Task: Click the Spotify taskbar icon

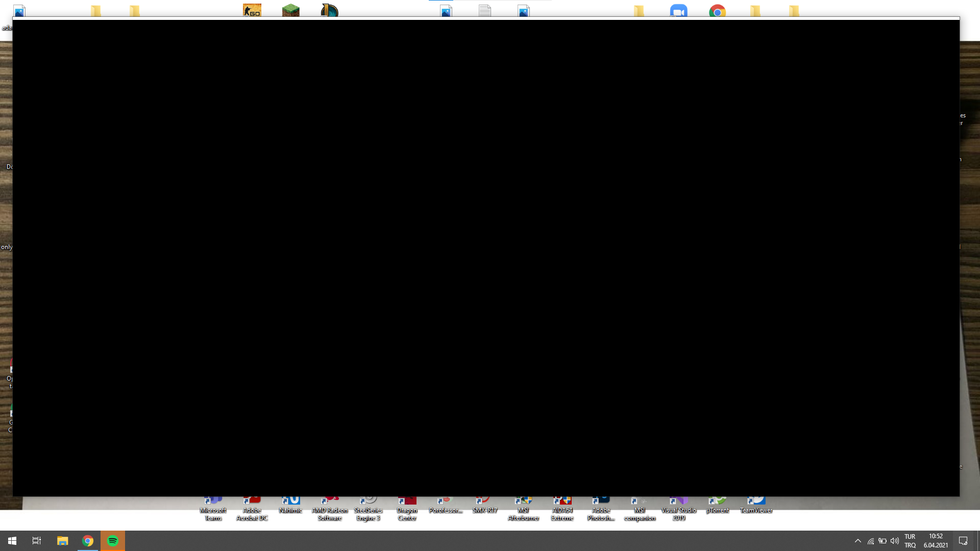Action: (113, 541)
